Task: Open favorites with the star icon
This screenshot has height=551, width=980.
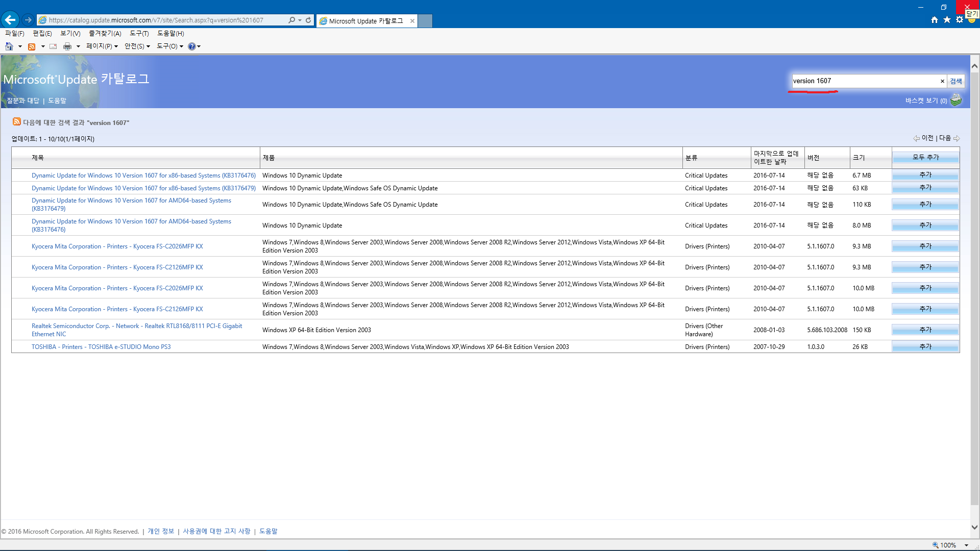Action: click(x=947, y=19)
